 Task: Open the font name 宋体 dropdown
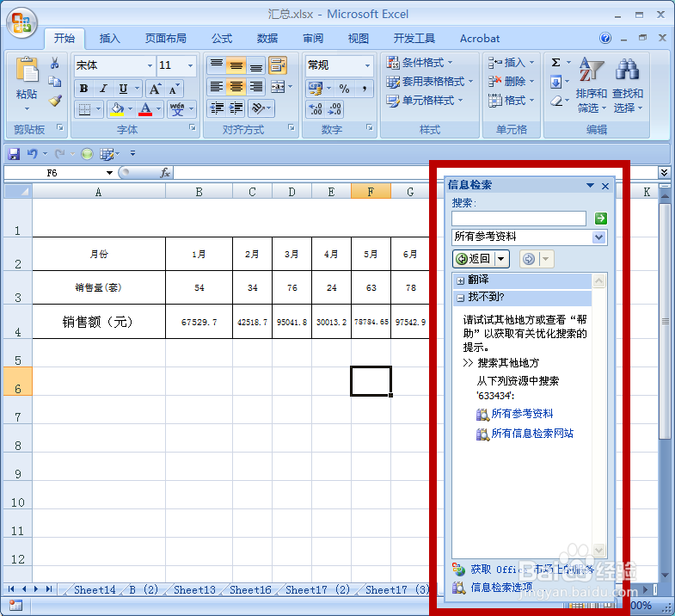pos(150,65)
